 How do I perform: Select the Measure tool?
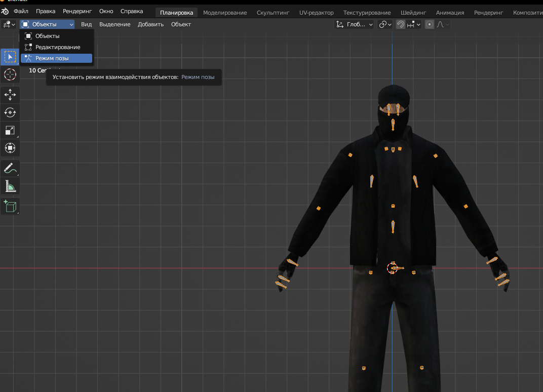pos(10,186)
